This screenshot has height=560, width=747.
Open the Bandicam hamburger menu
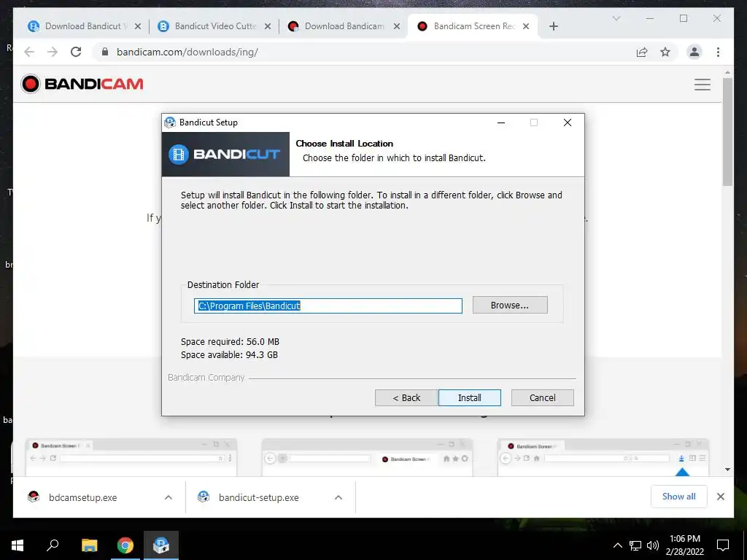703,85
